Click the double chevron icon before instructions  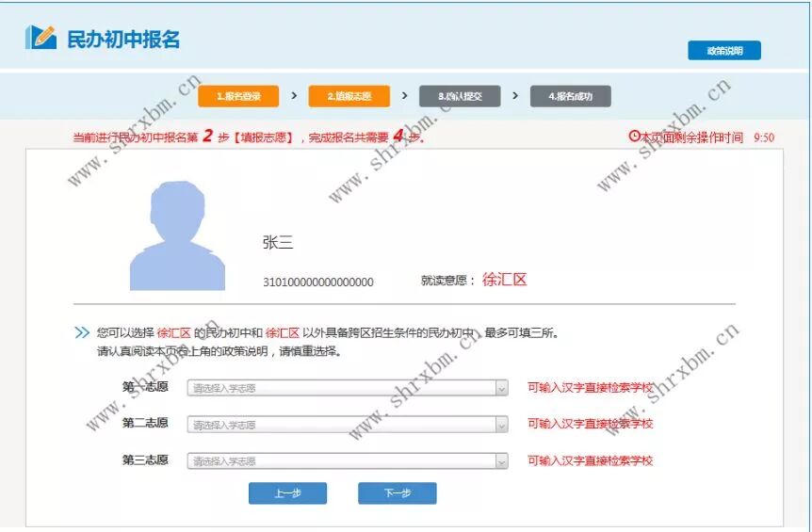82,332
